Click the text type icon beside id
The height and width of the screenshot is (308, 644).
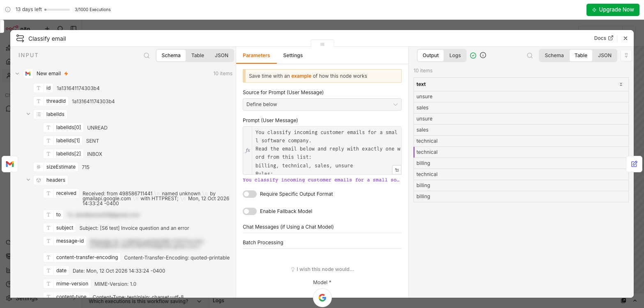[39, 88]
